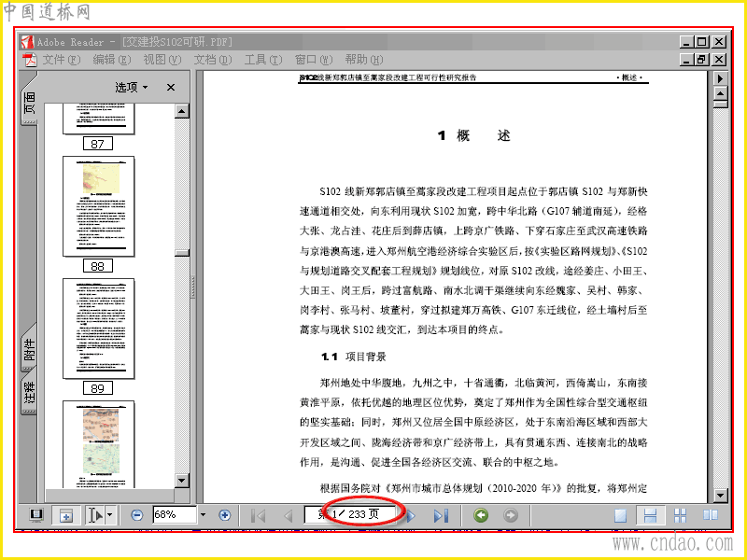Screen dimensions: 747x560
Task: Go to the next page arrow
Action: coord(411,515)
